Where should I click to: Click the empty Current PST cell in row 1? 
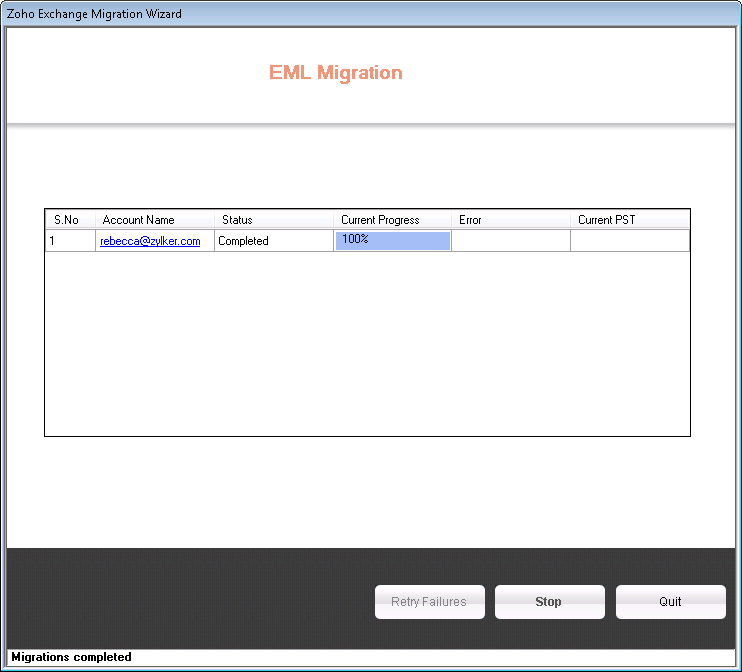[629, 241]
